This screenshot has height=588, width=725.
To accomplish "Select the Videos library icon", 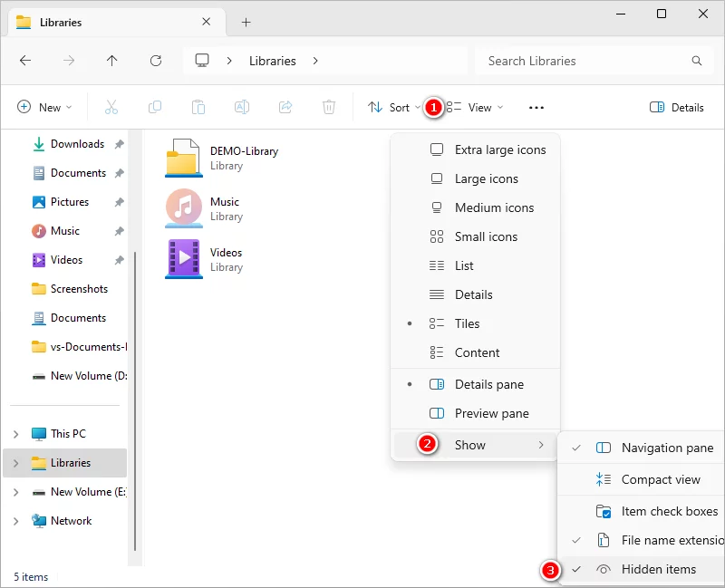I will pos(184,259).
